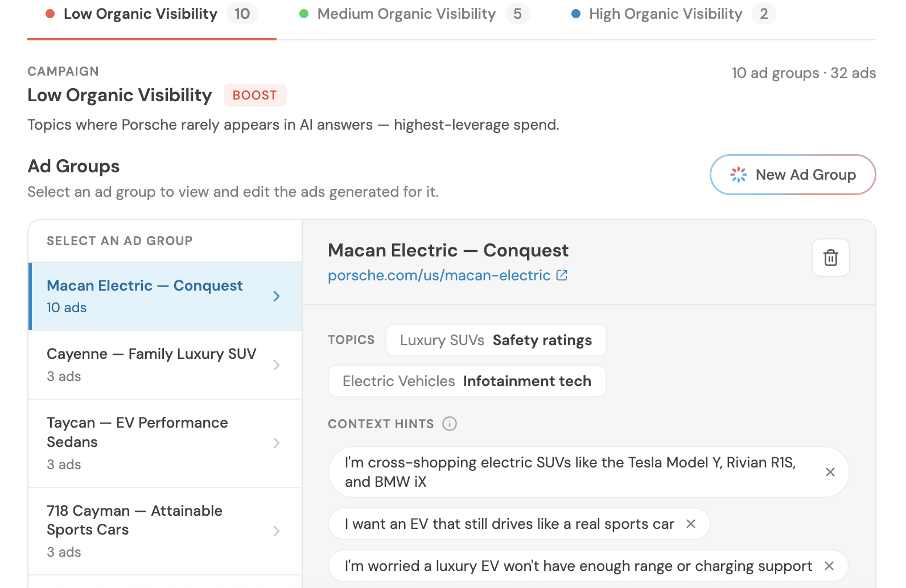This screenshot has height=588, width=906.
Task: Select the Macan Electric — Conquest ad group
Action: pos(165,296)
